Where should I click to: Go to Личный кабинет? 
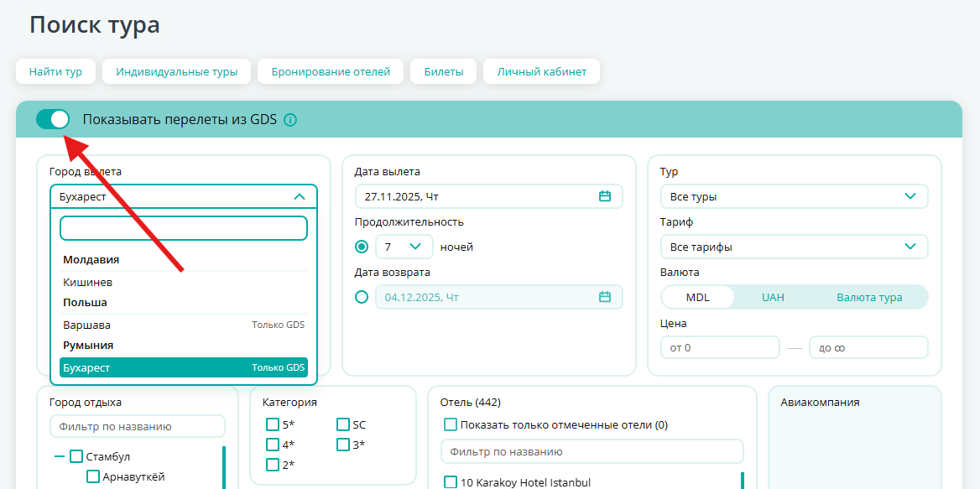[x=541, y=72]
